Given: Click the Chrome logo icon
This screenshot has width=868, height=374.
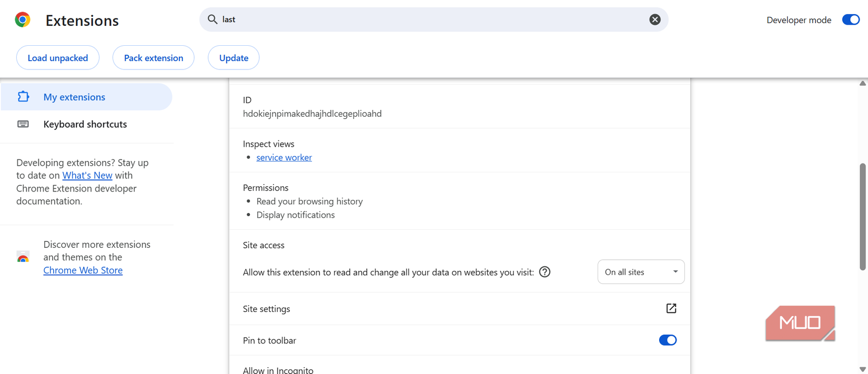Looking at the screenshot, I should point(23,20).
